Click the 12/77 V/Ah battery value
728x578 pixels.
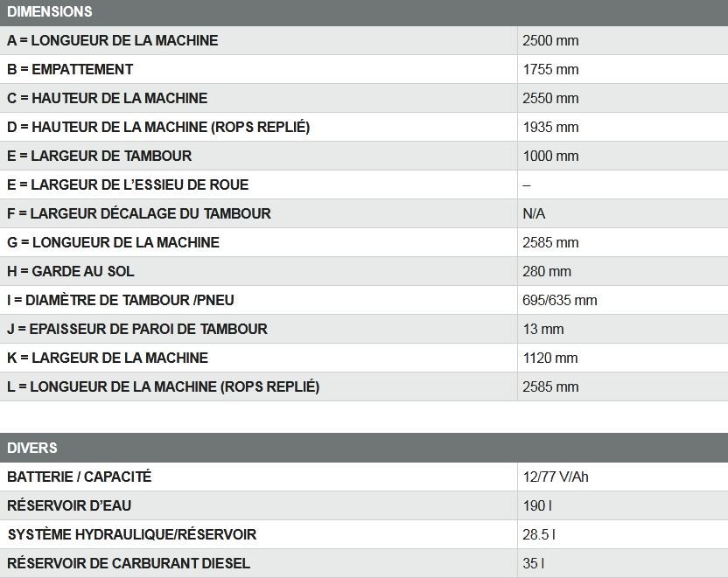coord(556,477)
